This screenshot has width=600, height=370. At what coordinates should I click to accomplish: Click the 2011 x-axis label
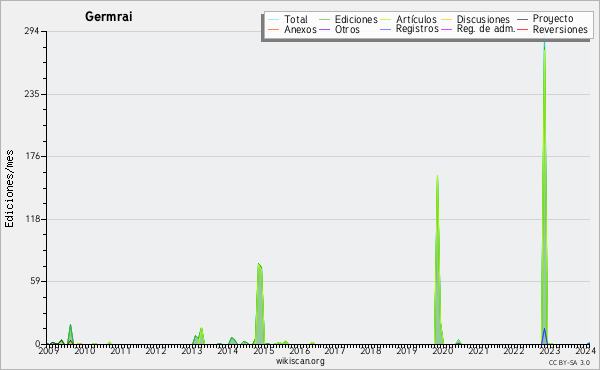(x=121, y=350)
